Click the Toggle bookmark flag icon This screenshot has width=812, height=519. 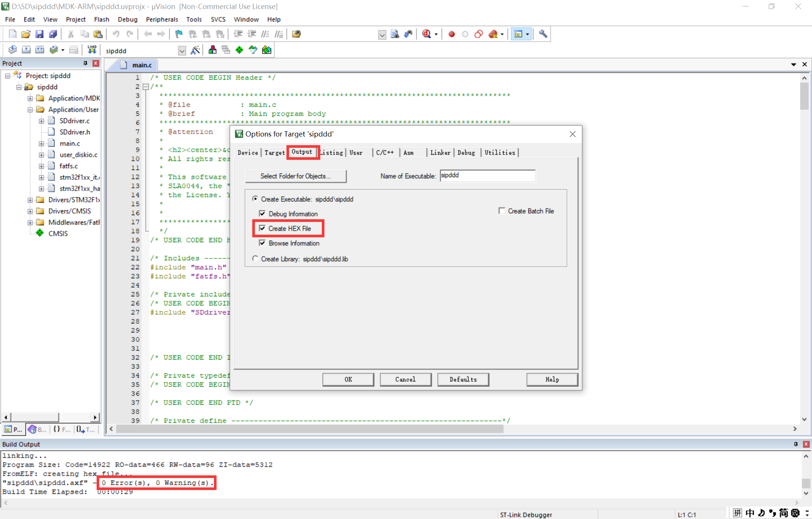(x=179, y=34)
